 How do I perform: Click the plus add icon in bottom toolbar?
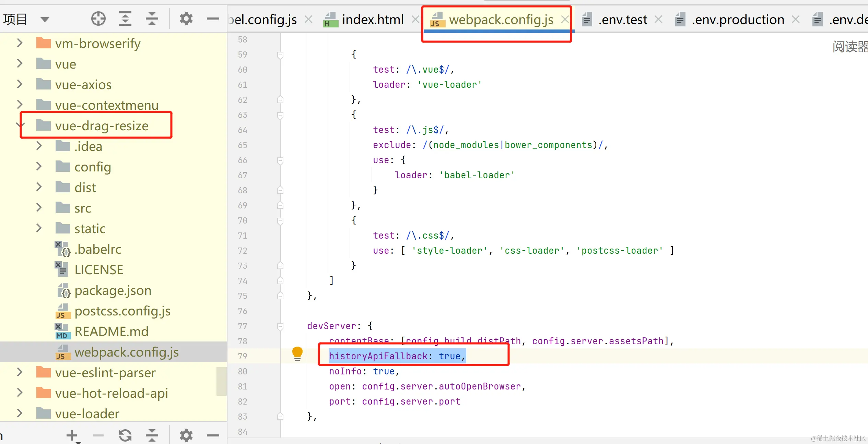click(x=72, y=435)
